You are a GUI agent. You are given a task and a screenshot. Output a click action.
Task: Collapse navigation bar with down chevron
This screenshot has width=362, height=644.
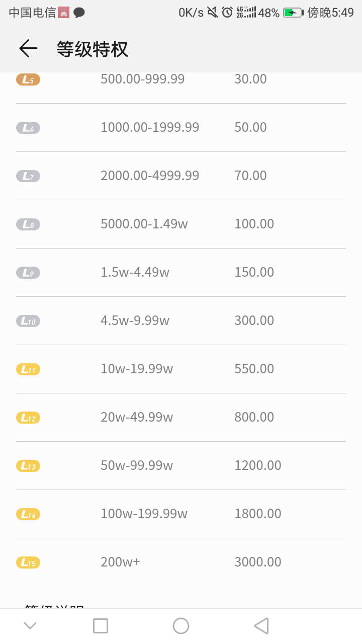(x=30, y=626)
